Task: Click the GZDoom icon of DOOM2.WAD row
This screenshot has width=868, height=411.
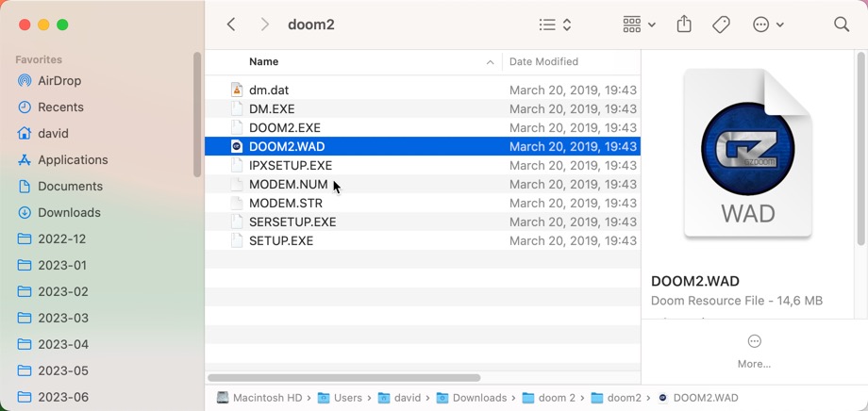Action: click(x=237, y=147)
